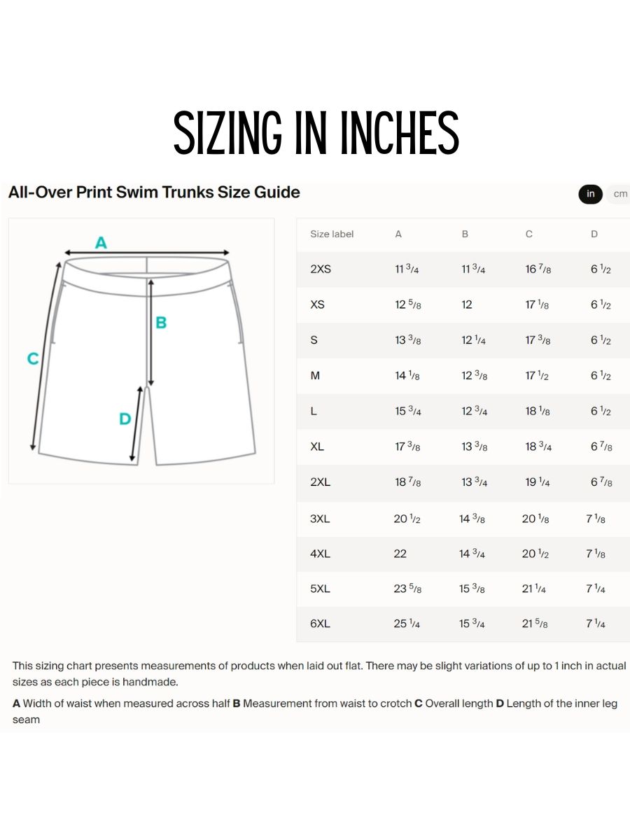
Task: Click the teal B label on the diagram
Action: pyautogui.click(x=161, y=323)
